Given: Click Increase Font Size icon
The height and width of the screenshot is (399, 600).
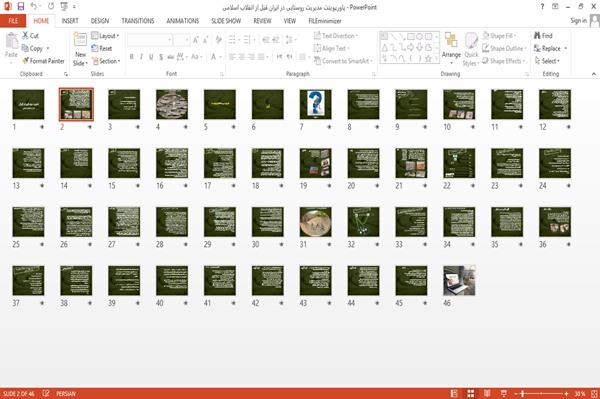Looking at the screenshot, I should pyautogui.click(x=196, y=40).
